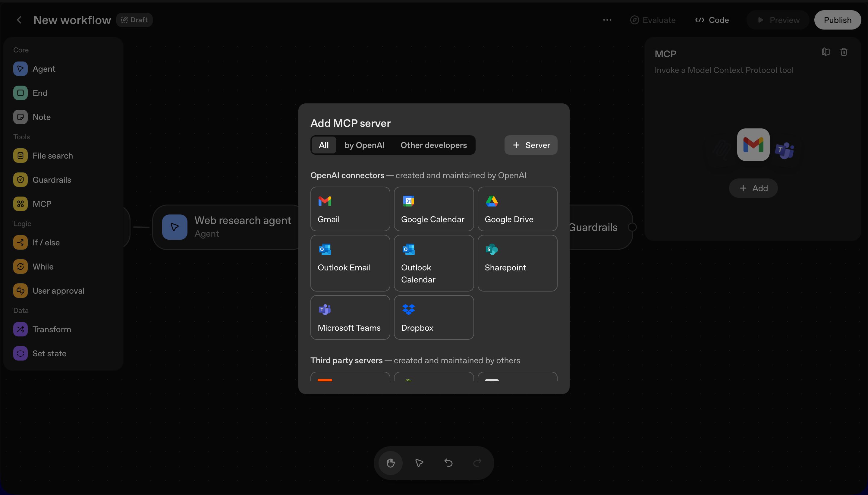The width and height of the screenshot is (868, 495).
Task: Choose the Sharepoint connector card
Action: click(517, 263)
